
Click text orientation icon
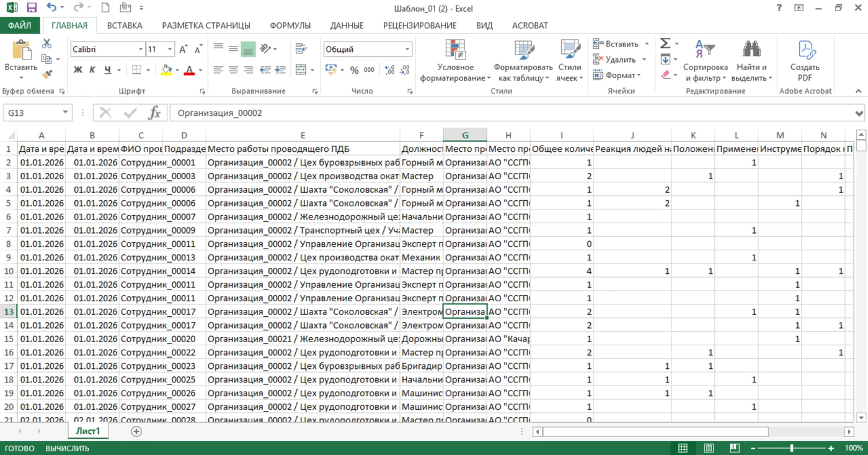(x=265, y=48)
